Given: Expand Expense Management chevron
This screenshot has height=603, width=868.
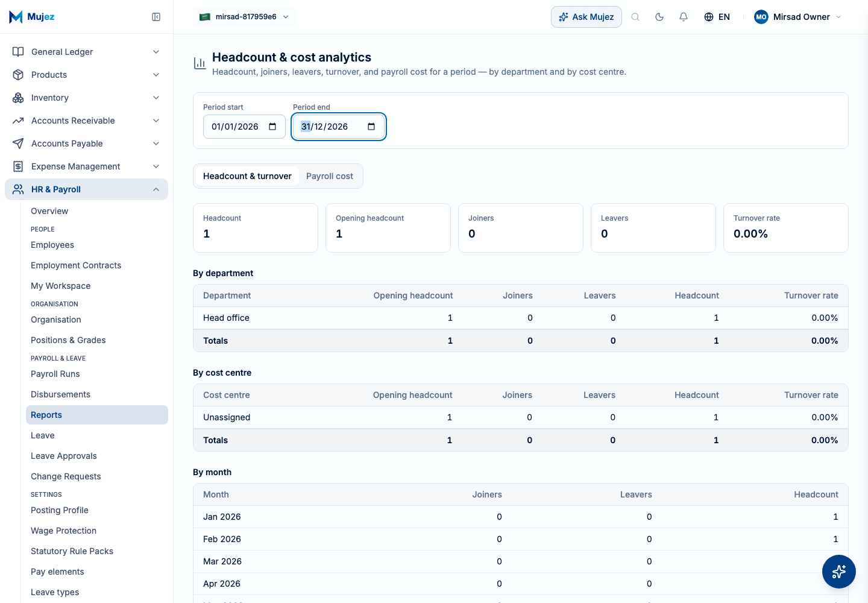Looking at the screenshot, I should tap(156, 166).
